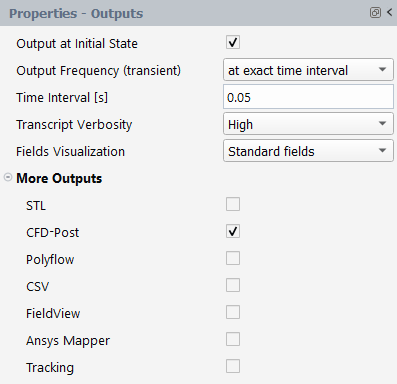397x384 pixels.
Task: Open the Output Frequency dropdown
Action: (308, 70)
